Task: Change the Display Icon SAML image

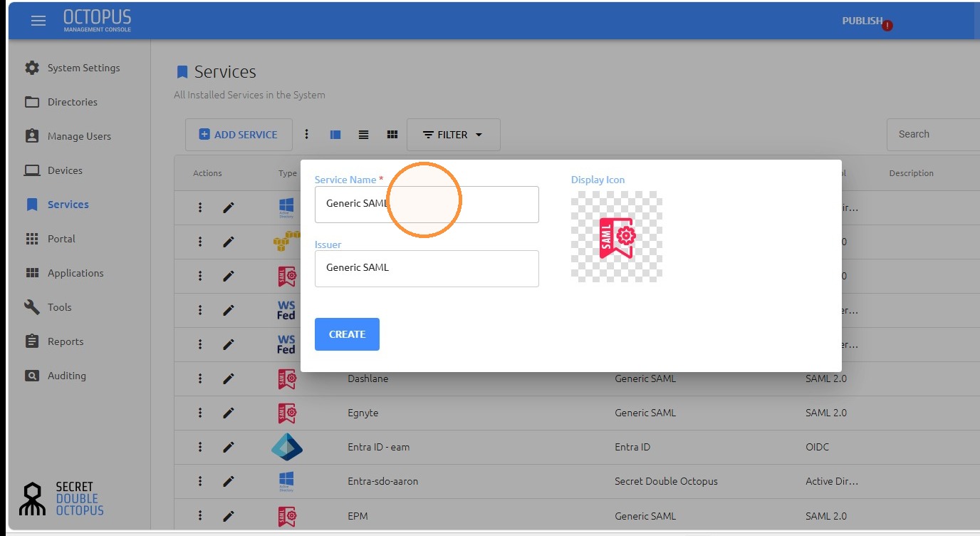Action: point(617,237)
